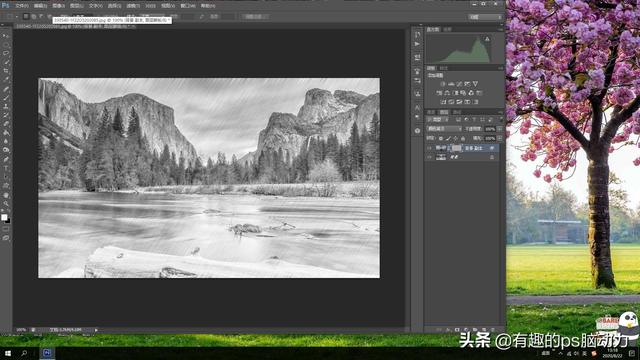Select the Eyedropper tool
The height and width of the screenshot is (360, 640).
6,80
